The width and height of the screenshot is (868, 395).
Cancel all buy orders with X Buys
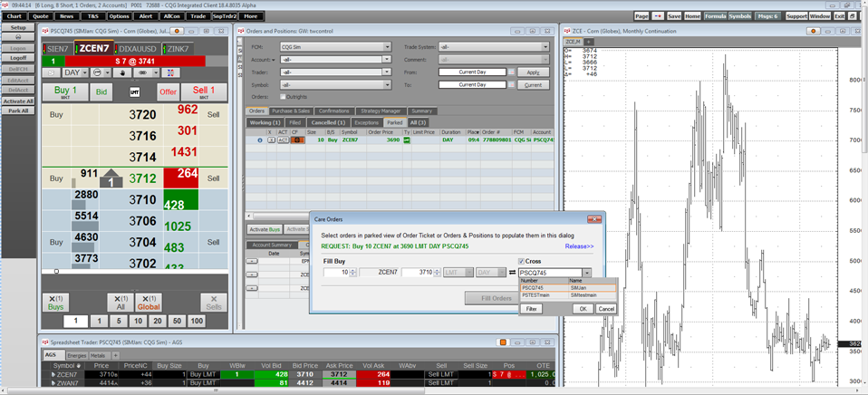[x=56, y=303]
